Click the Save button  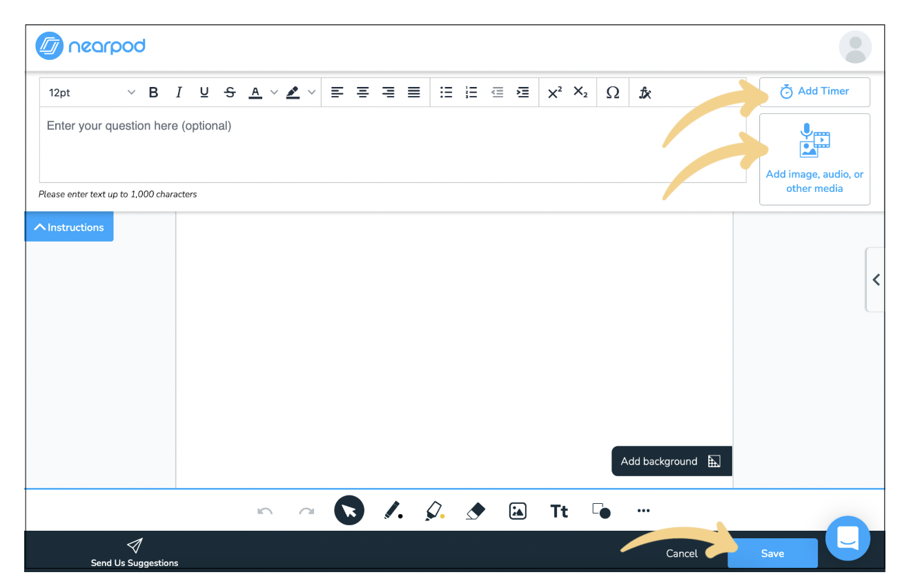tap(772, 553)
